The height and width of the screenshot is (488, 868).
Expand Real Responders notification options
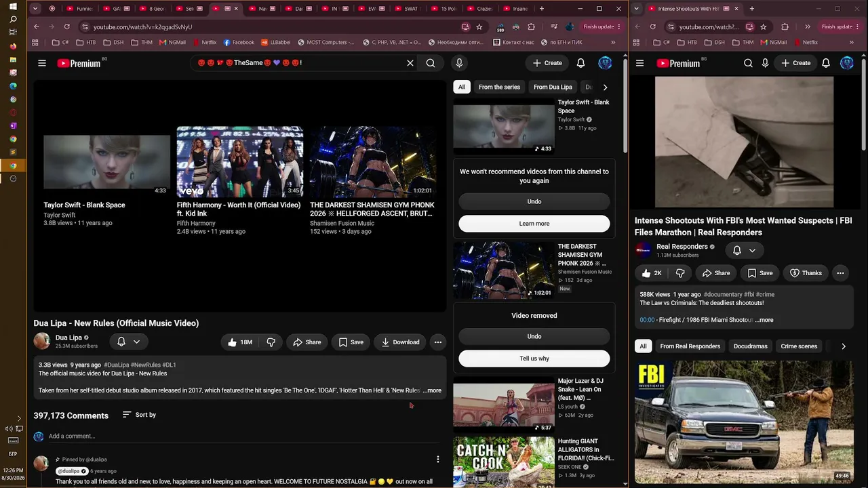coord(752,250)
